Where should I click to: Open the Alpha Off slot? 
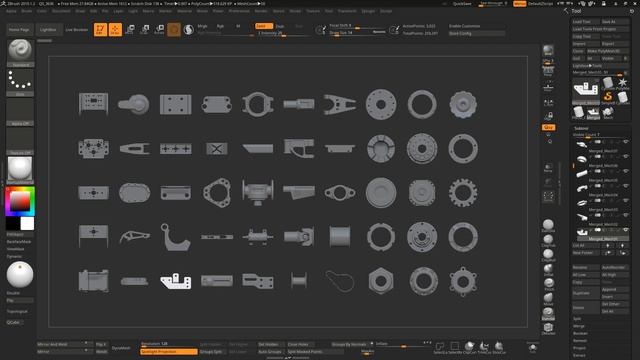coord(20,112)
